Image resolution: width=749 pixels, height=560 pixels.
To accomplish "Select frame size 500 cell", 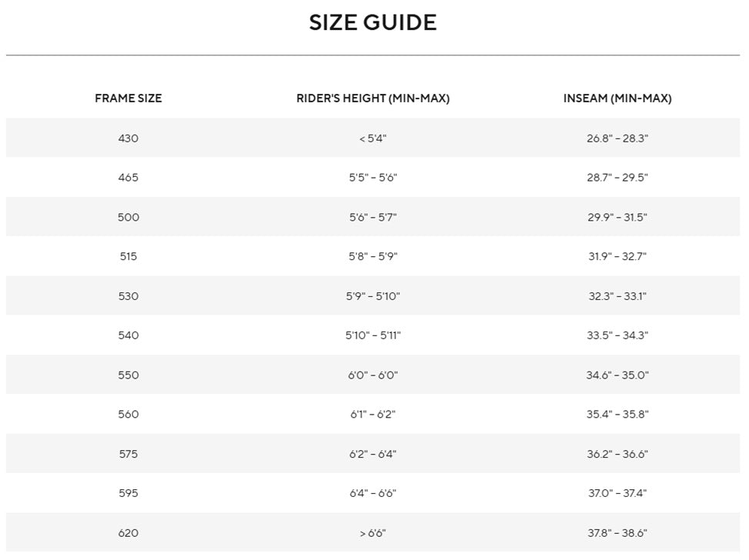I will (x=128, y=217).
